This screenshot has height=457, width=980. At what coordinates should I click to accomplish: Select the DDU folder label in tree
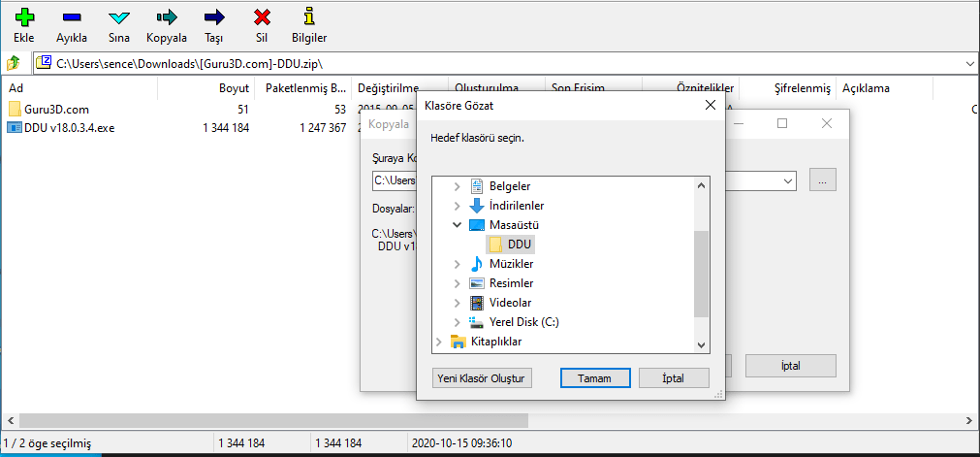(520, 245)
